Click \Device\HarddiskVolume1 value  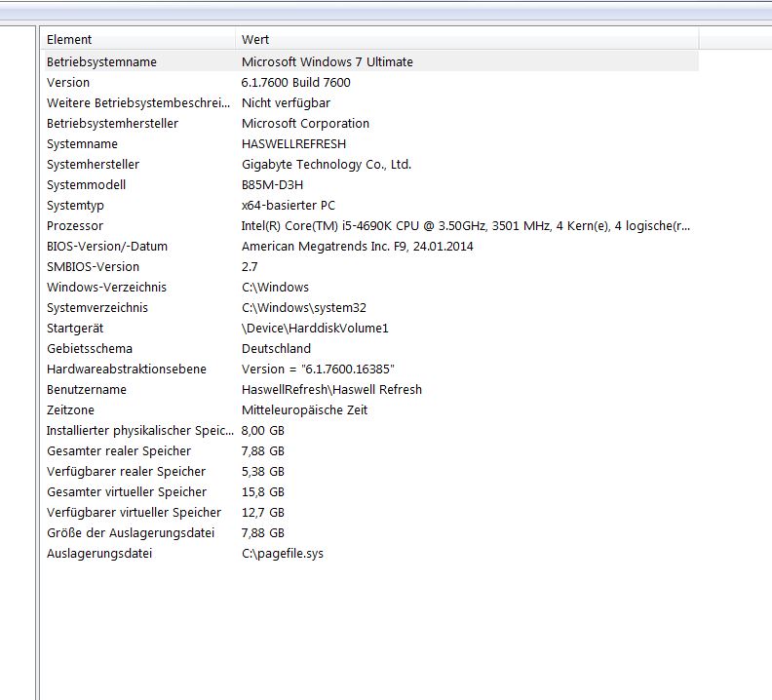tap(315, 329)
